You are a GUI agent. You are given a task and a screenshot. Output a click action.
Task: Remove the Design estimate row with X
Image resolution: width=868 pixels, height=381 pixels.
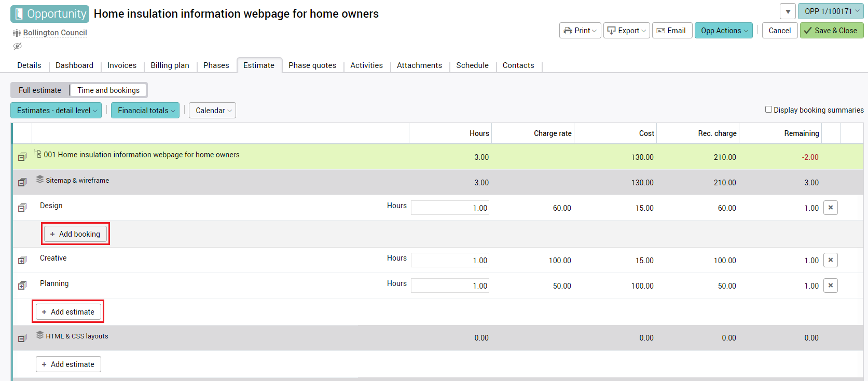(830, 208)
